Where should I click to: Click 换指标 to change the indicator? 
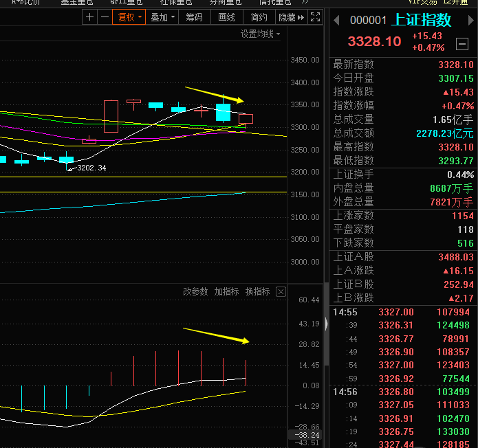click(258, 291)
